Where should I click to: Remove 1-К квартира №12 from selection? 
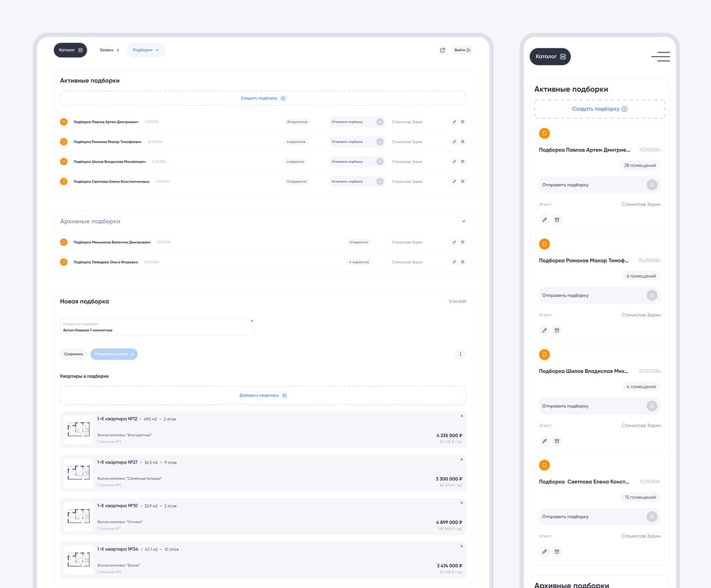[462, 416]
